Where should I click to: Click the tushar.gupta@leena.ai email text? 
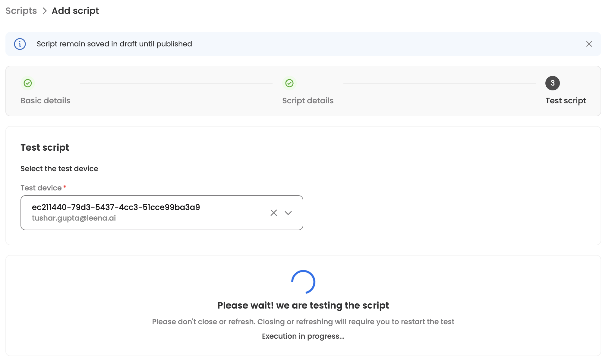click(74, 218)
